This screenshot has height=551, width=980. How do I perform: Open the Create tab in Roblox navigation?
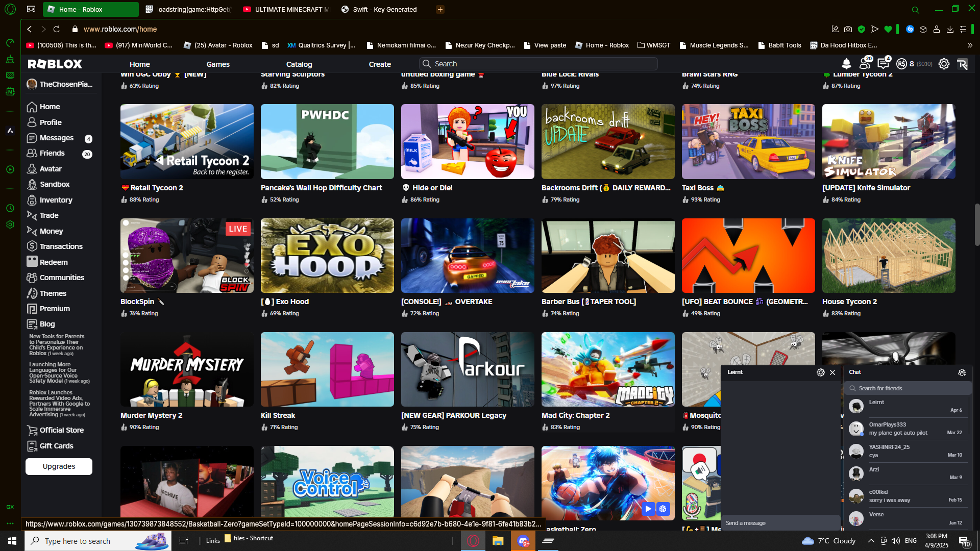point(380,64)
